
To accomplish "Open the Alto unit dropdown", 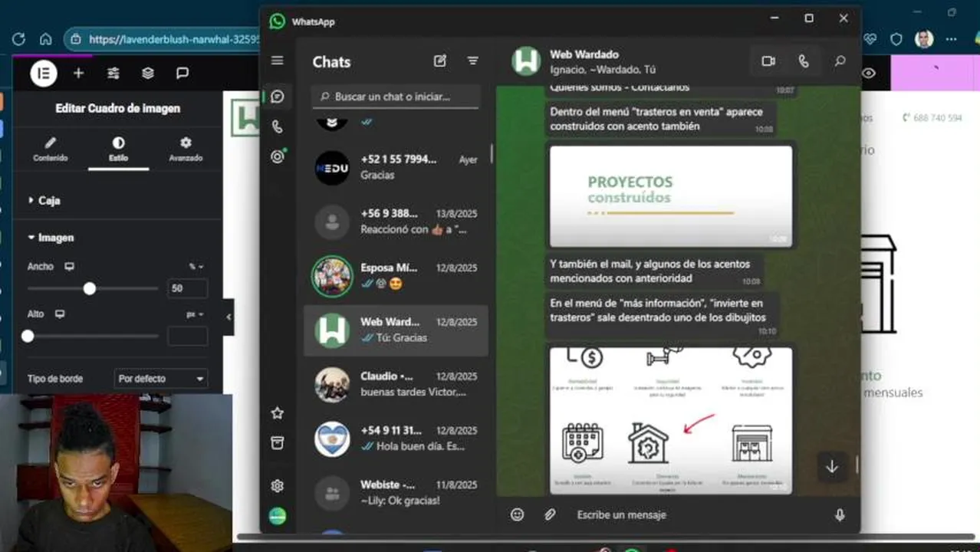I will click(196, 314).
